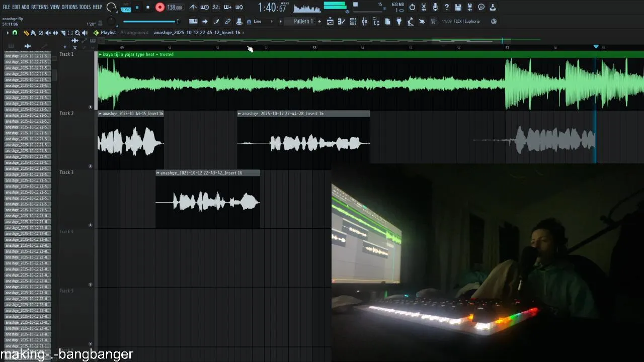This screenshot has width=644, height=362.
Task: Open the chat bubble icon
Action: tap(481, 7)
